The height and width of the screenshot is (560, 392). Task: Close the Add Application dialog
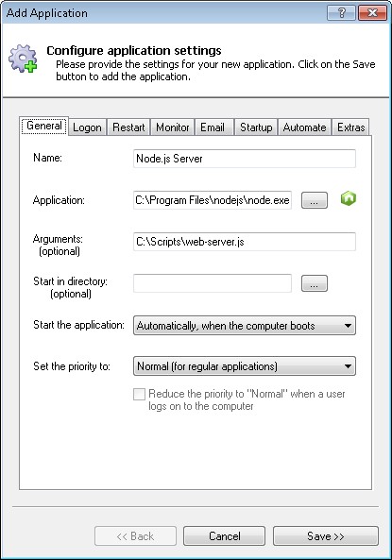tap(372, 13)
